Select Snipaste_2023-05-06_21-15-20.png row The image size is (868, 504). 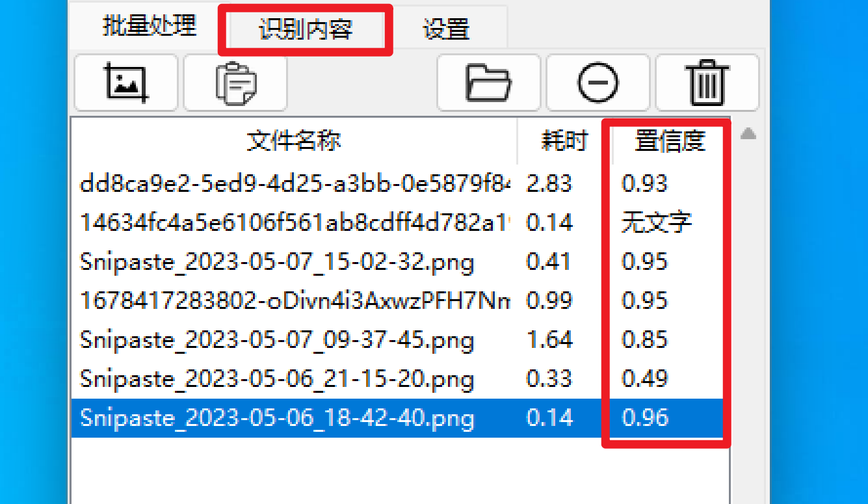click(x=397, y=378)
